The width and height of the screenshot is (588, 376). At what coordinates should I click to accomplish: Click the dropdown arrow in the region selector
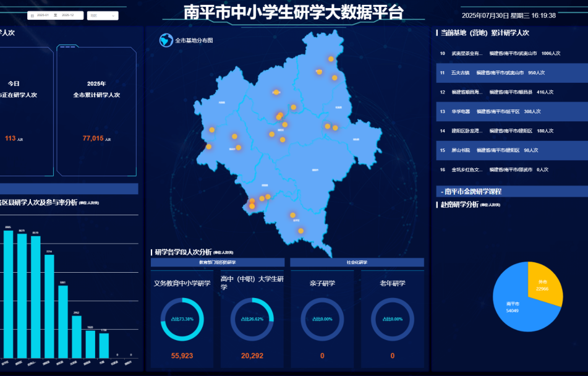point(114,15)
